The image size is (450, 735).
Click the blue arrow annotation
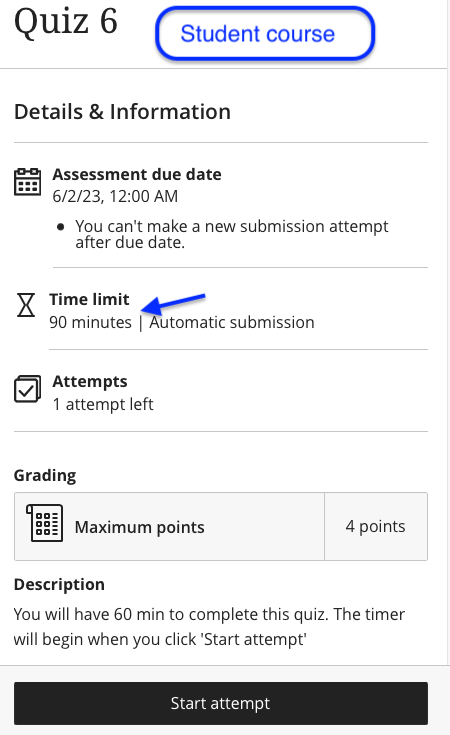coord(173,304)
